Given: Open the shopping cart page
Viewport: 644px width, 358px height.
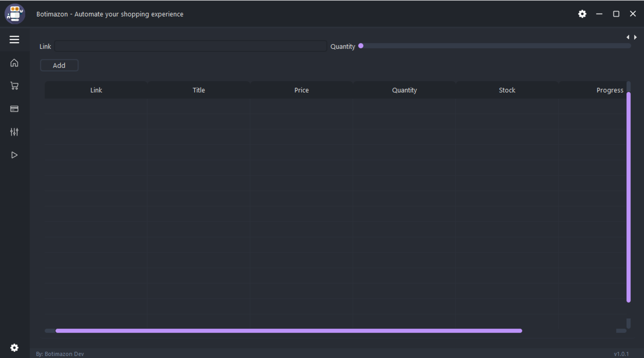Looking at the screenshot, I should pos(14,86).
